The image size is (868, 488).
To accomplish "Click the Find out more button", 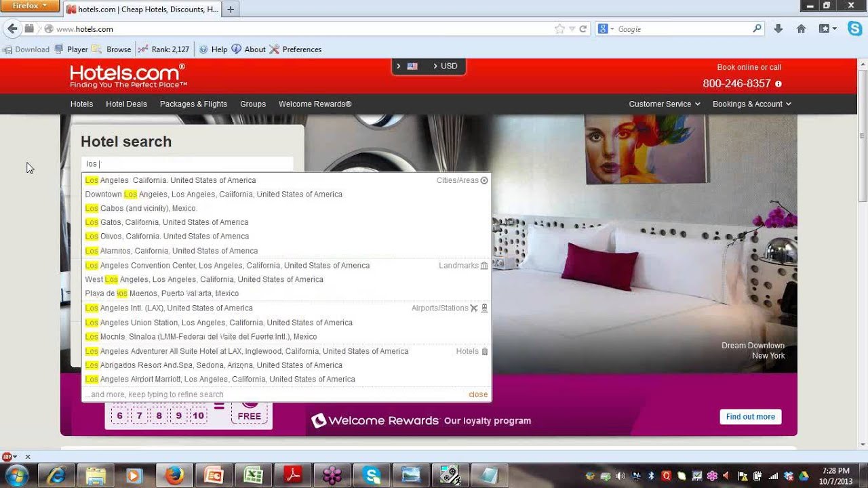I will [x=751, y=417].
